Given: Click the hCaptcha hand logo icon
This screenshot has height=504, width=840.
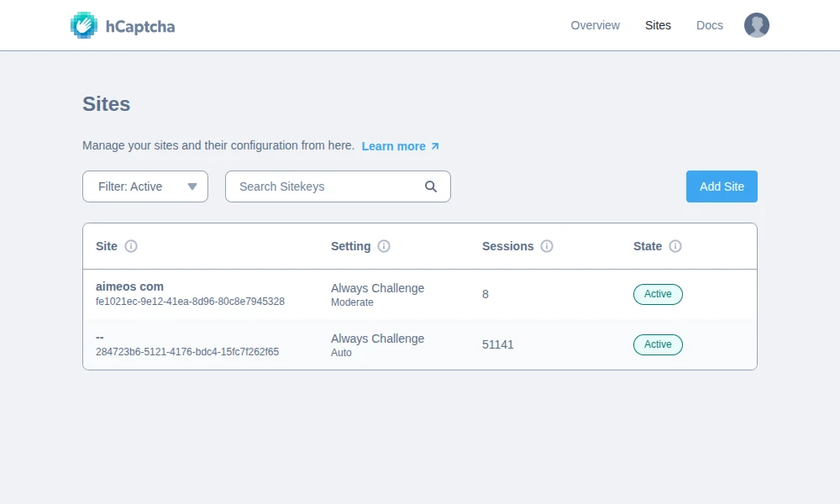Looking at the screenshot, I should [84, 25].
